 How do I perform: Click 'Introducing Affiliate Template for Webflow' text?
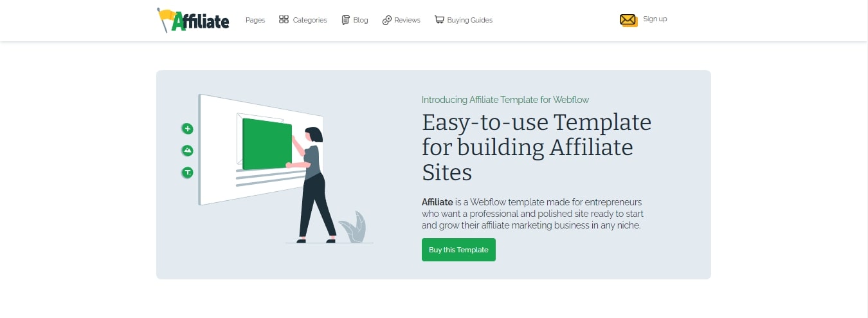pyautogui.click(x=505, y=100)
